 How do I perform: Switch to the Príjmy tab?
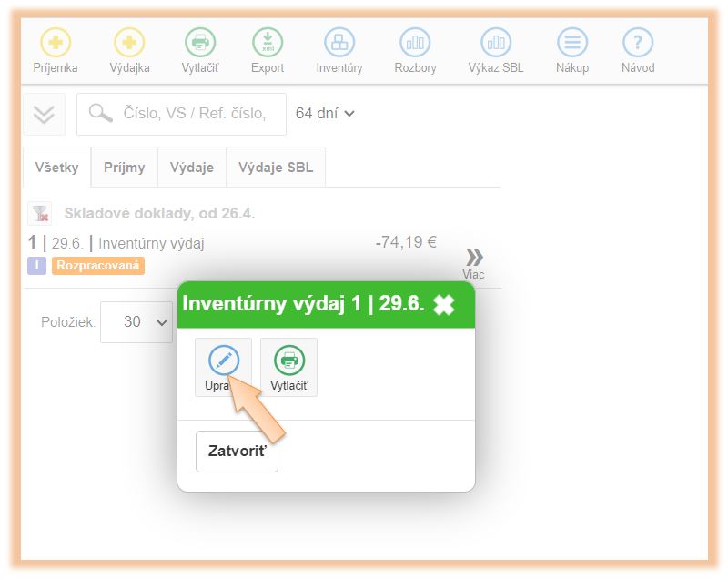[124, 168]
